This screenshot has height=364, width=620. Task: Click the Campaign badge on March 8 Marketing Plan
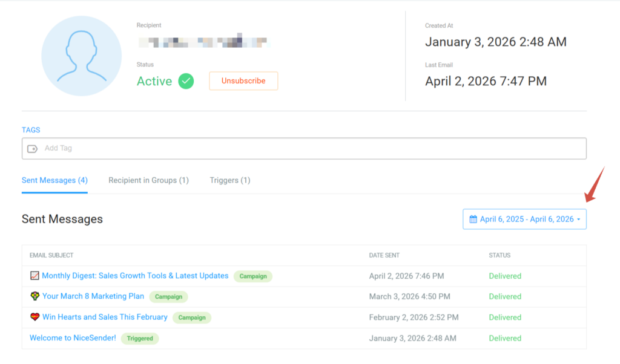[x=168, y=296]
